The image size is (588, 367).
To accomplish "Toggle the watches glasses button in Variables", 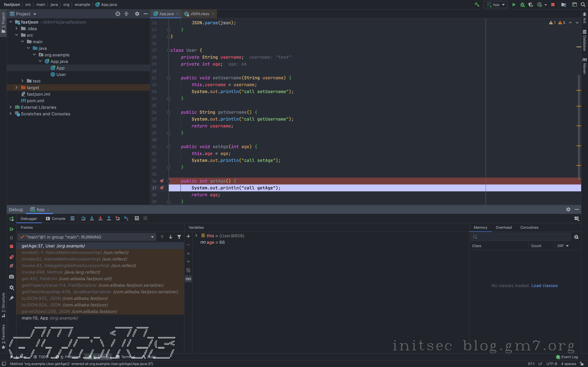I will click(188, 279).
